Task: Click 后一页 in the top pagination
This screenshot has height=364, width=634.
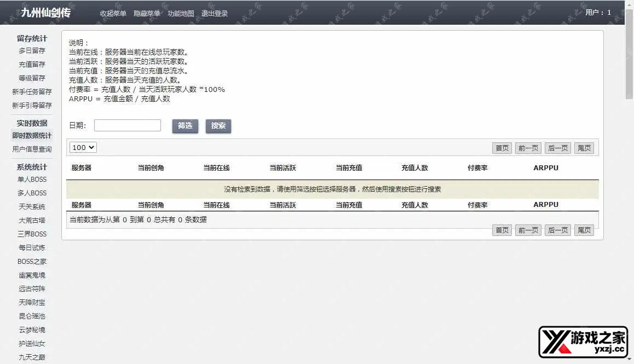Action: click(x=557, y=148)
